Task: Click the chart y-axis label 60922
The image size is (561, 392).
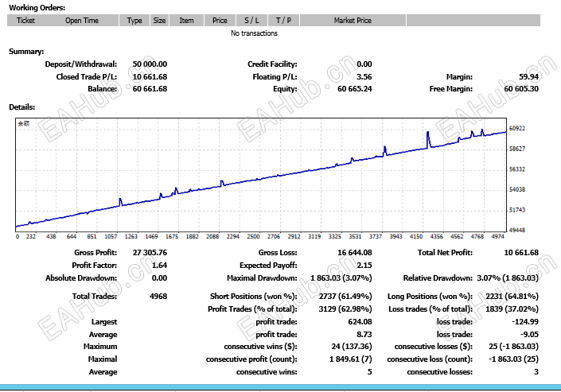Action: 517,128
